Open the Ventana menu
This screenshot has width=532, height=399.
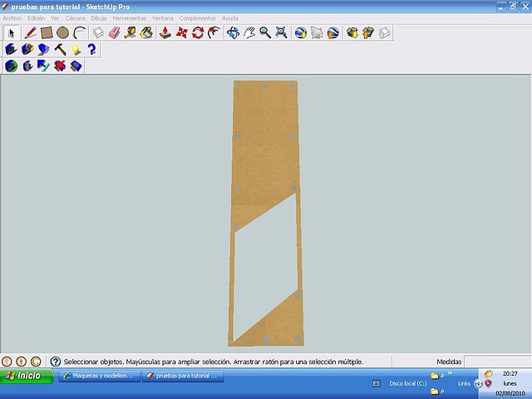(x=163, y=18)
